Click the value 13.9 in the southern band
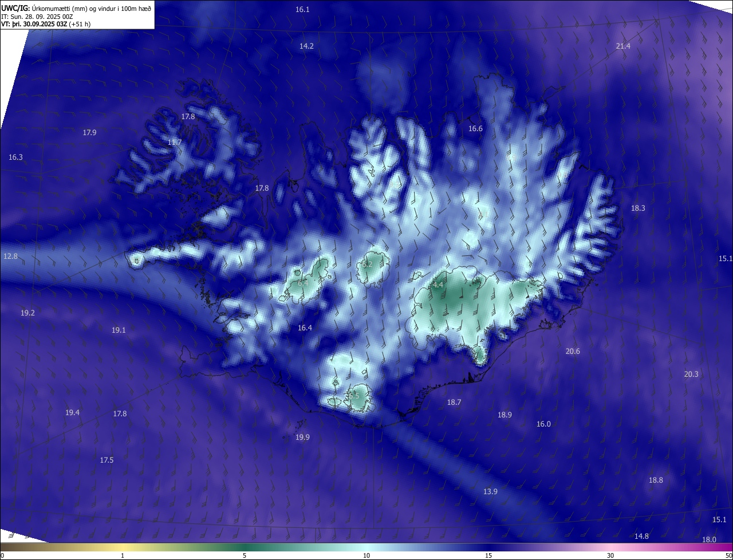This screenshot has height=560, width=733. 490,492
